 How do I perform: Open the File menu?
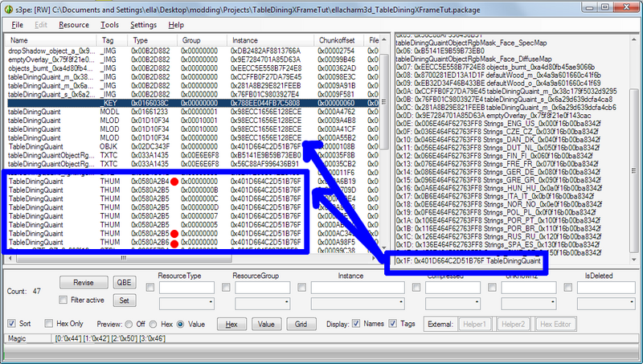(17, 25)
